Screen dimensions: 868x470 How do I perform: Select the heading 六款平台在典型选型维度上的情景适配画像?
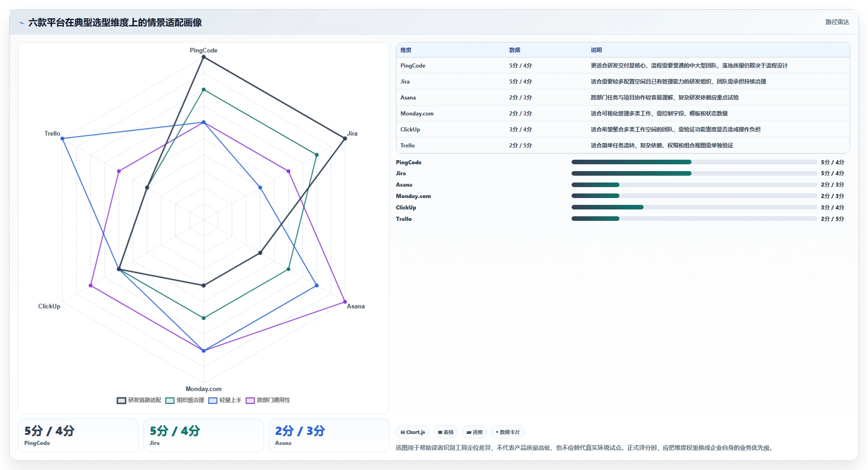115,22
